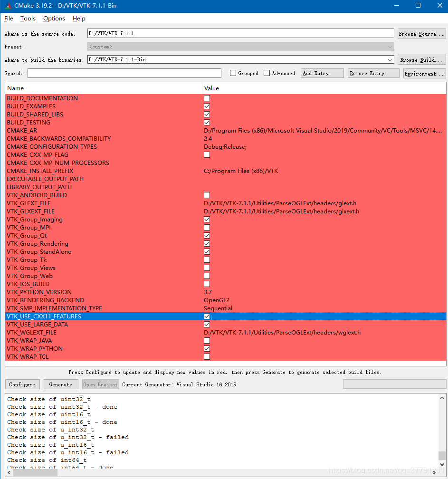Viewport: 448px width, 479px height.
Task: Select the EXECUTABLE_OUTPUT_PATH row
Action: tap(226, 179)
